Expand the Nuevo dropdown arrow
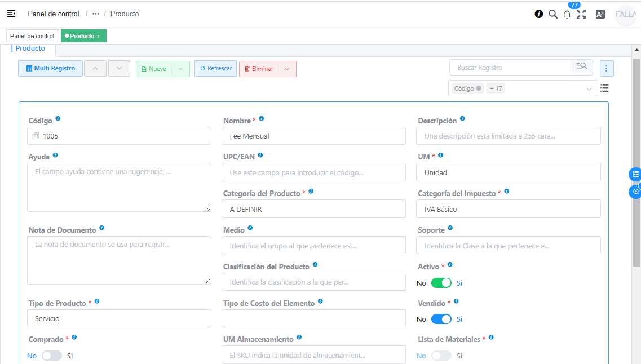 [x=181, y=69]
